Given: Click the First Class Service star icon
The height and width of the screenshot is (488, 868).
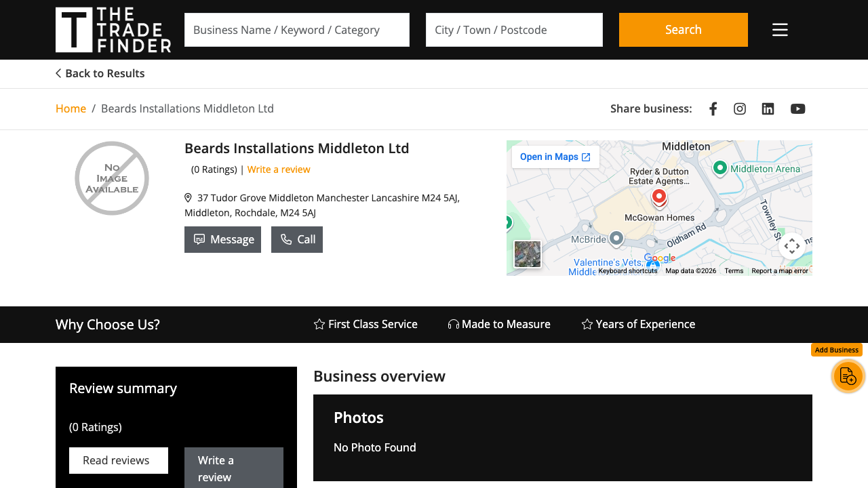Looking at the screenshot, I should (x=319, y=324).
